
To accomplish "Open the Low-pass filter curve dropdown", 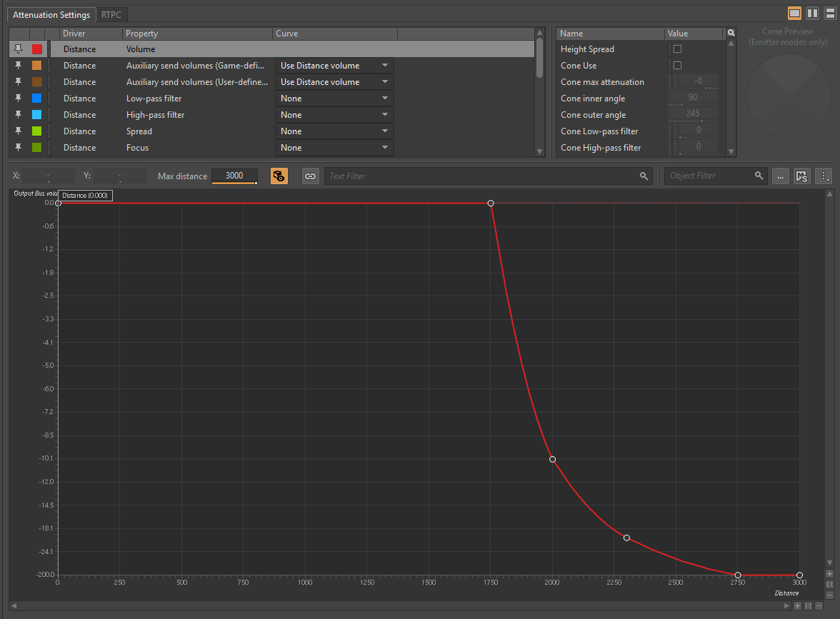I will click(334, 99).
